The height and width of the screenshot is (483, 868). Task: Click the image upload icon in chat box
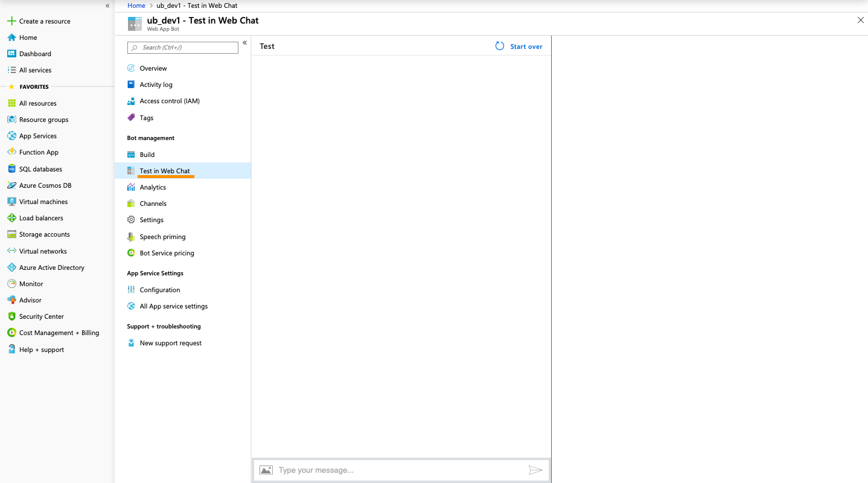pyautogui.click(x=266, y=470)
